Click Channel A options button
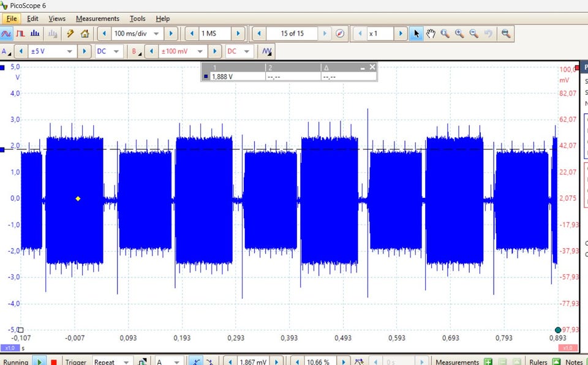 [x=6, y=51]
